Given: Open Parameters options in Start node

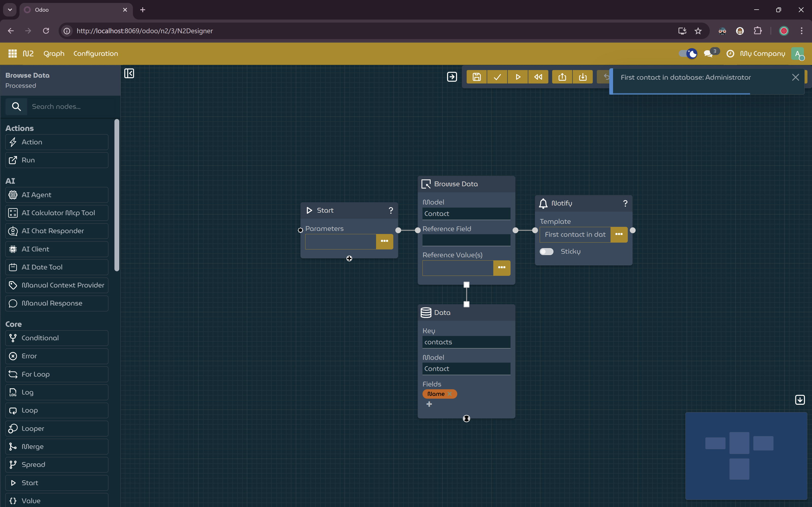Looking at the screenshot, I should (384, 241).
